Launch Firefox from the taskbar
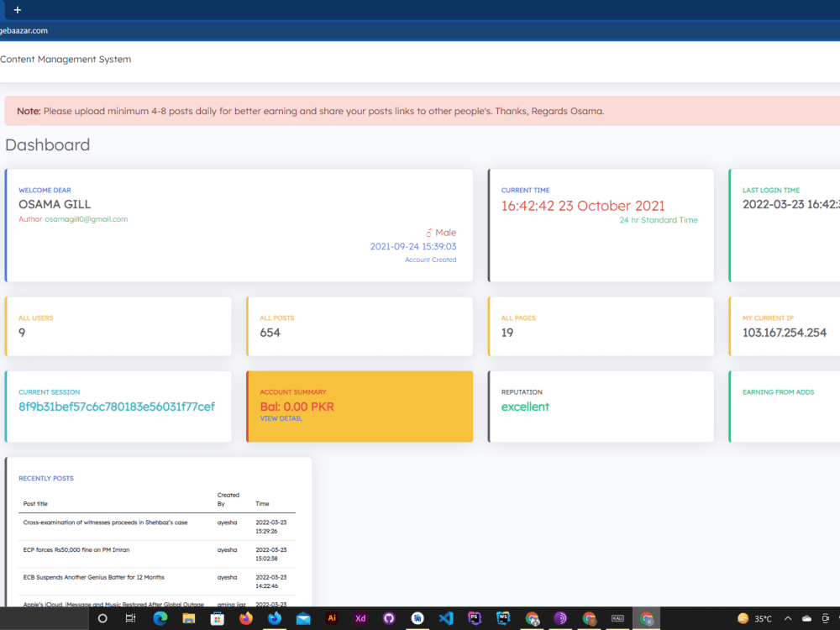This screenshot has height=630, width=840. [245, 618]
